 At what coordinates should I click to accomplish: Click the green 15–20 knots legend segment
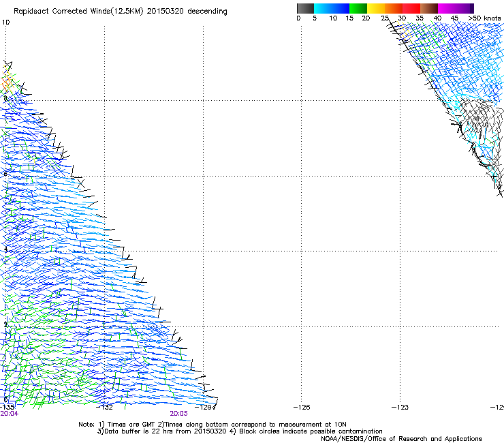point(358,8)
